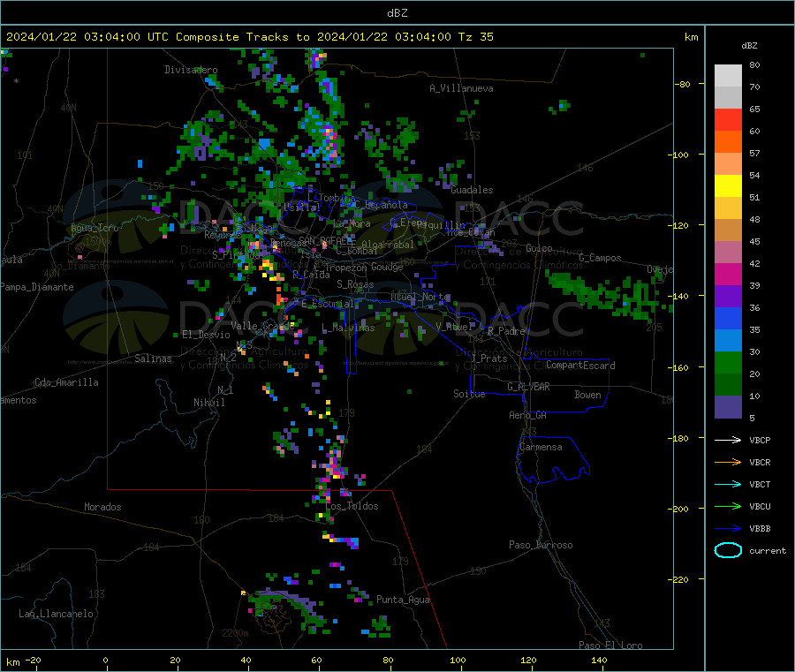The image size is (795, 672).
Task: Click the blue VBBB arrow legend icon
Action: [x=728, y=528]
